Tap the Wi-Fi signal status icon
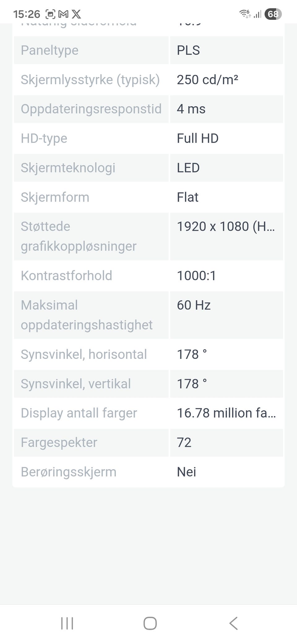Image resolution: width=297 pixels, height=644 pixels. click(245, 14)
